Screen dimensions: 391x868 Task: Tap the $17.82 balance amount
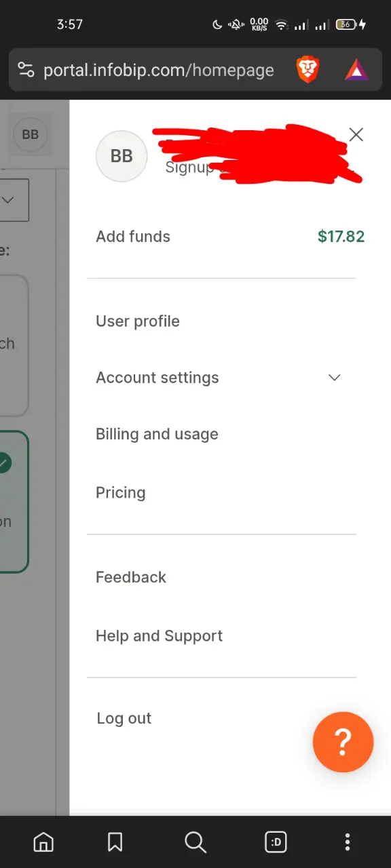tap(341, 237)
